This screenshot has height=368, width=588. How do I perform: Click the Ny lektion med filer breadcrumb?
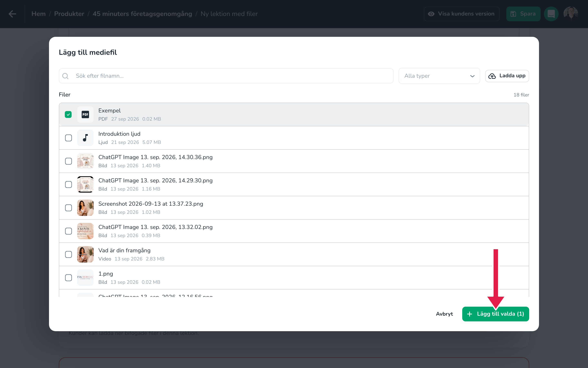pyautogui.click(x=229, y=14)
